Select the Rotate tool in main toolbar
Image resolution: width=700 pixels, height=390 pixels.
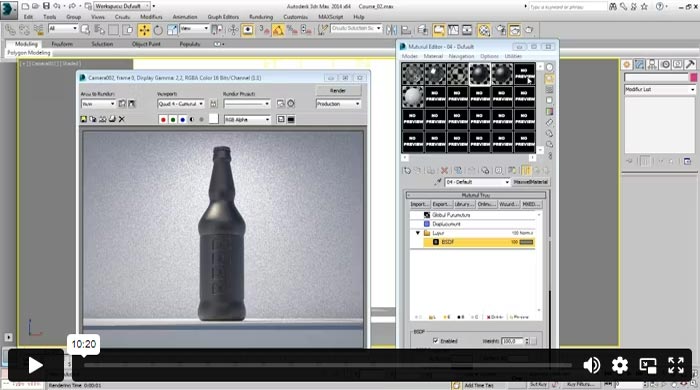pos(158,30)
